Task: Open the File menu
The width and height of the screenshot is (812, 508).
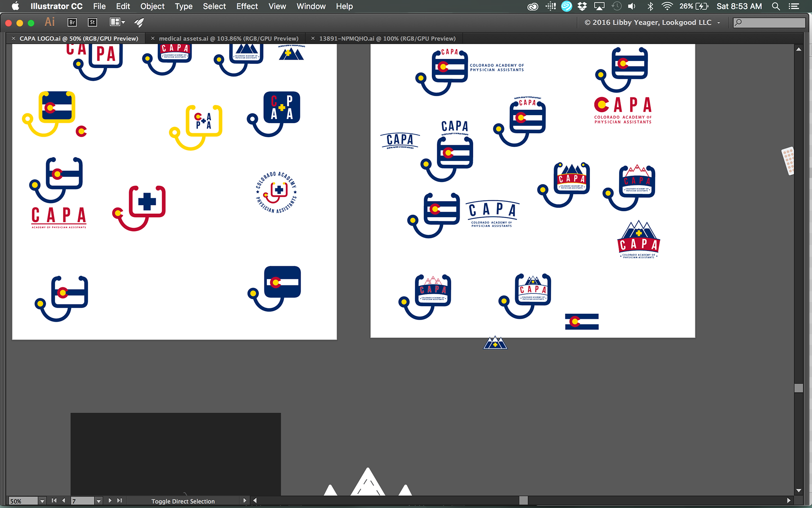Action: [99, 6]
